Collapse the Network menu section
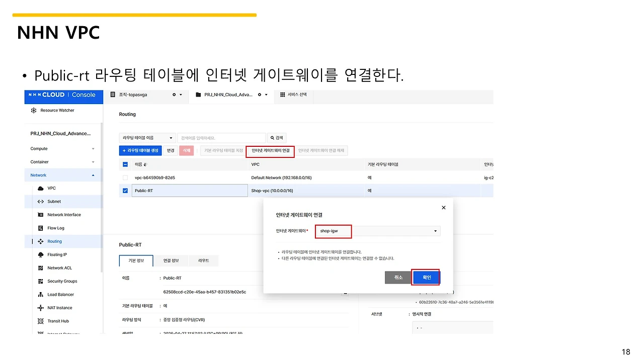This screenshot has width=644, height=362. (x=93, y=175)
